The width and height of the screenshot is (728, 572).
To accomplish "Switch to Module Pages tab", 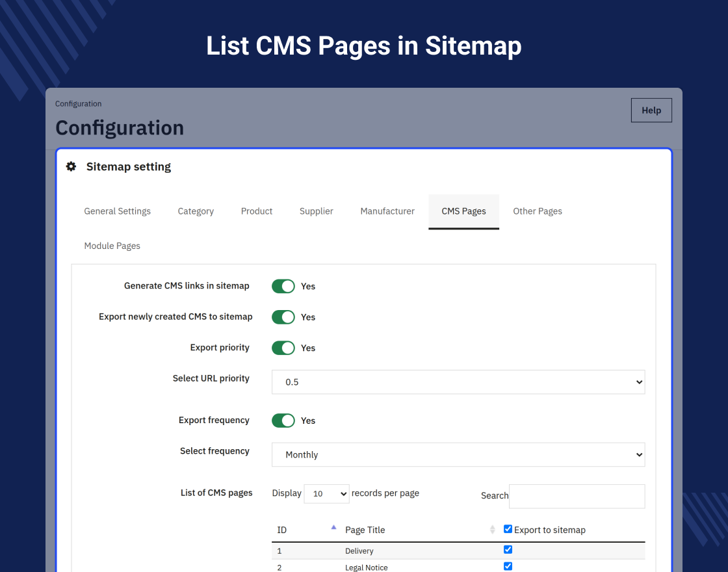I will tap(112, 246).
